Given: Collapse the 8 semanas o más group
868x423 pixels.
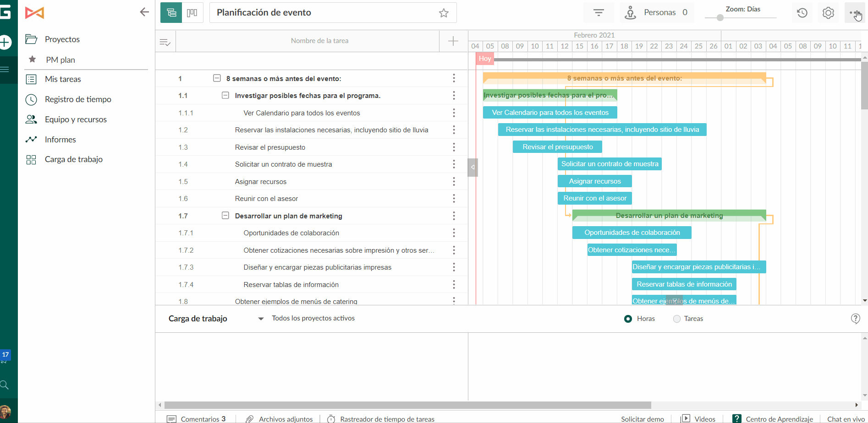Looking at the screenshot, I should tap(217, 78).
